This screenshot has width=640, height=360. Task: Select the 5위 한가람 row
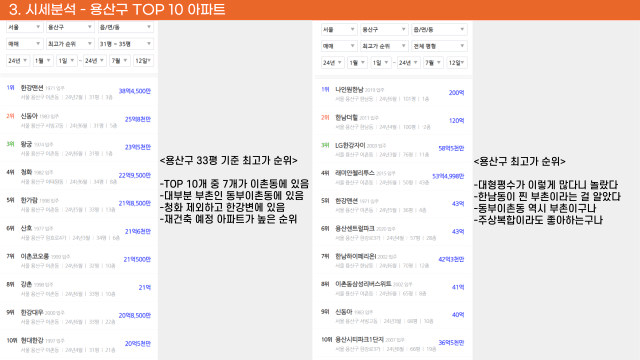79,204
